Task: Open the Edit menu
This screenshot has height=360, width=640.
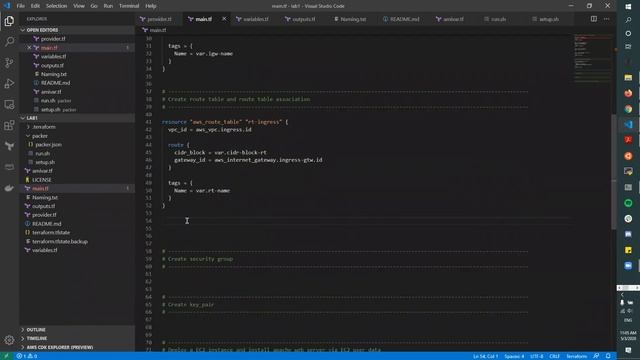Action: pos(36,6)
